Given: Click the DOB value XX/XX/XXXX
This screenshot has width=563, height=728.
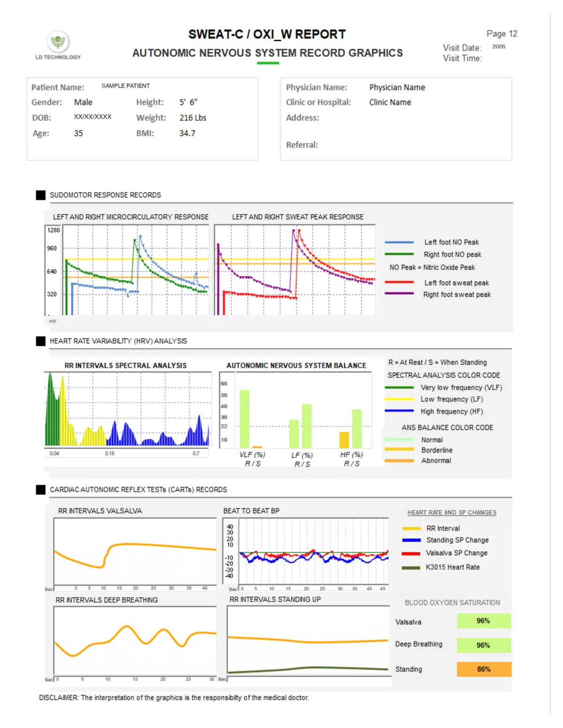Looking at the screenshot, I should [x=92, y=117].
